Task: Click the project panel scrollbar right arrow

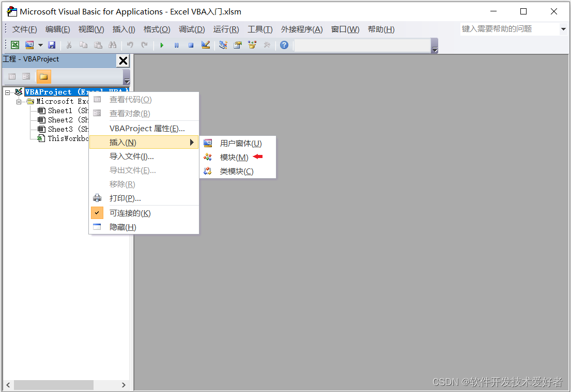Action: [124, 385]
